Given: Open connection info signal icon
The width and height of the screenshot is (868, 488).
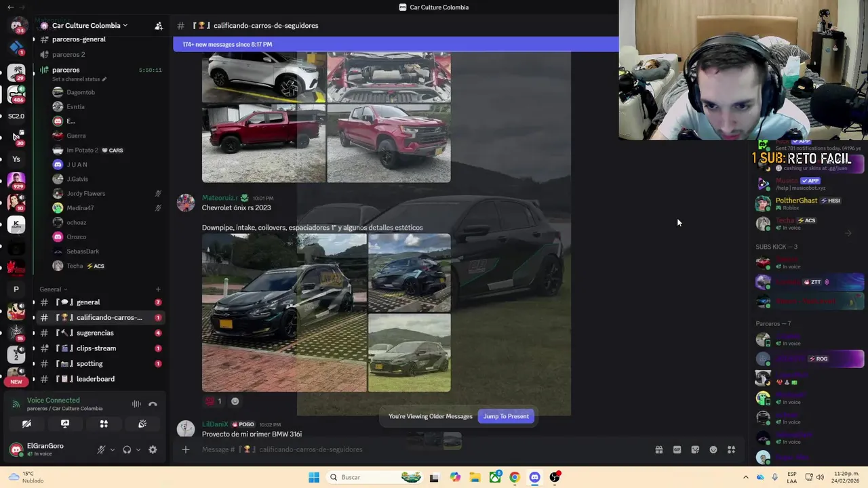Looking at the screenshot, I should tap(16, 405).
